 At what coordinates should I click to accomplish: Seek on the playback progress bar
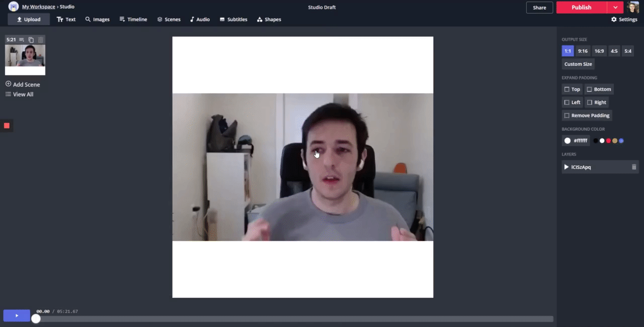coord(294,319)
